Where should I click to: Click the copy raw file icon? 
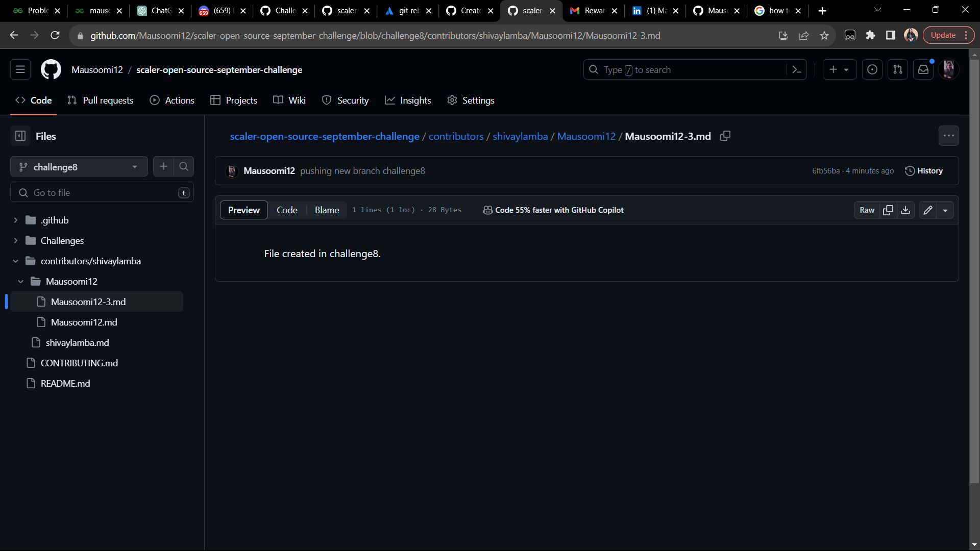[x=888, y=210]
